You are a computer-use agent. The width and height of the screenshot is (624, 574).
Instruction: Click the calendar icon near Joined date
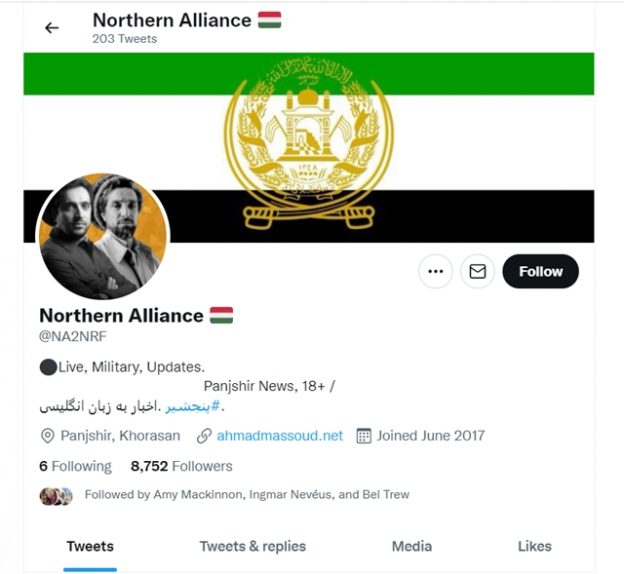[364, 436]
